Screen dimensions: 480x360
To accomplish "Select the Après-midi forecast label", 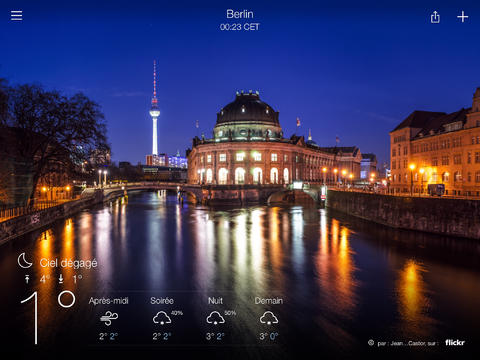I will click(x=109, y=301).
